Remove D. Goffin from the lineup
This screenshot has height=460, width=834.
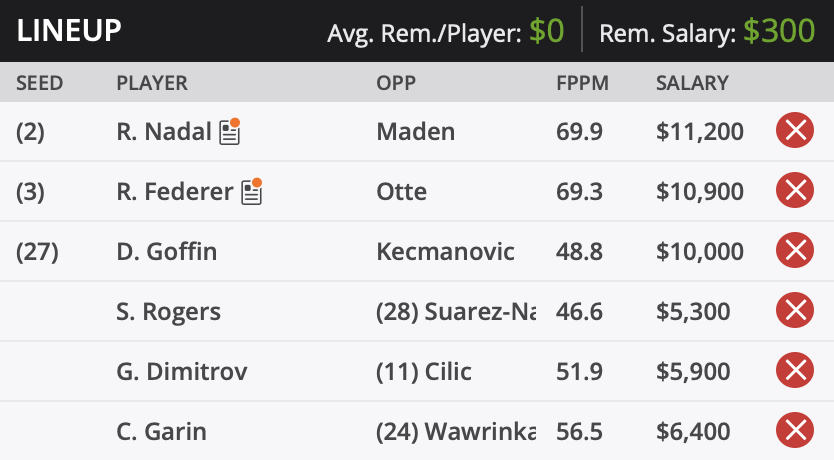tap(795, 250)
